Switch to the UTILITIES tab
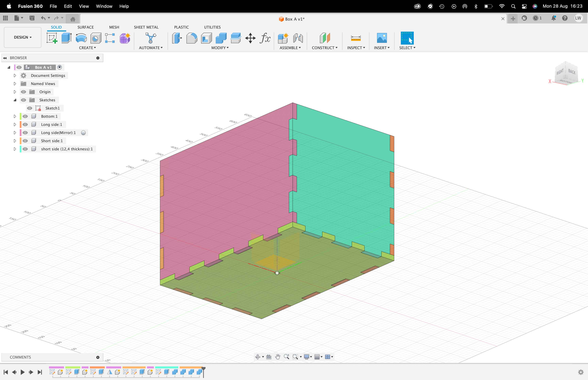Image resolution: width=588 pixels, height=380 pixels. (x=212, y=27)
